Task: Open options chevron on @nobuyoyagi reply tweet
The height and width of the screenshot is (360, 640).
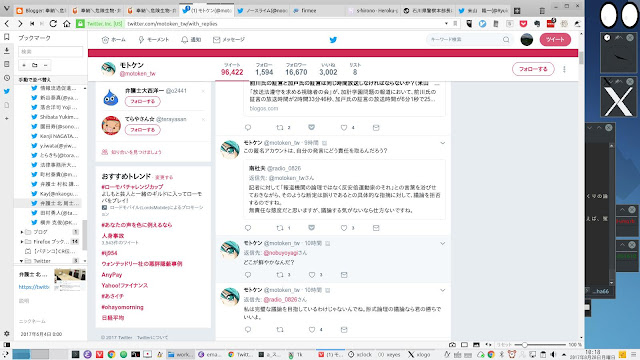Action: 442,243
